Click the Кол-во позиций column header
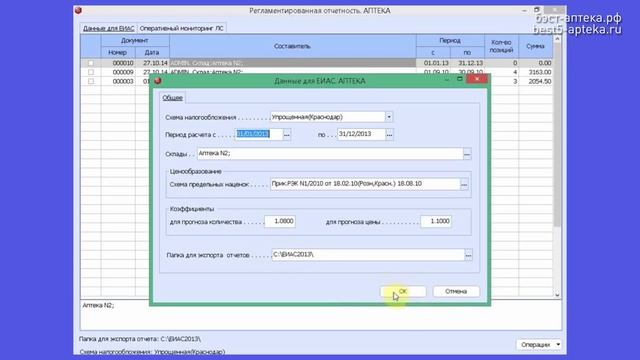The width and height of the screenshot is (640, 360). [501, 46]
